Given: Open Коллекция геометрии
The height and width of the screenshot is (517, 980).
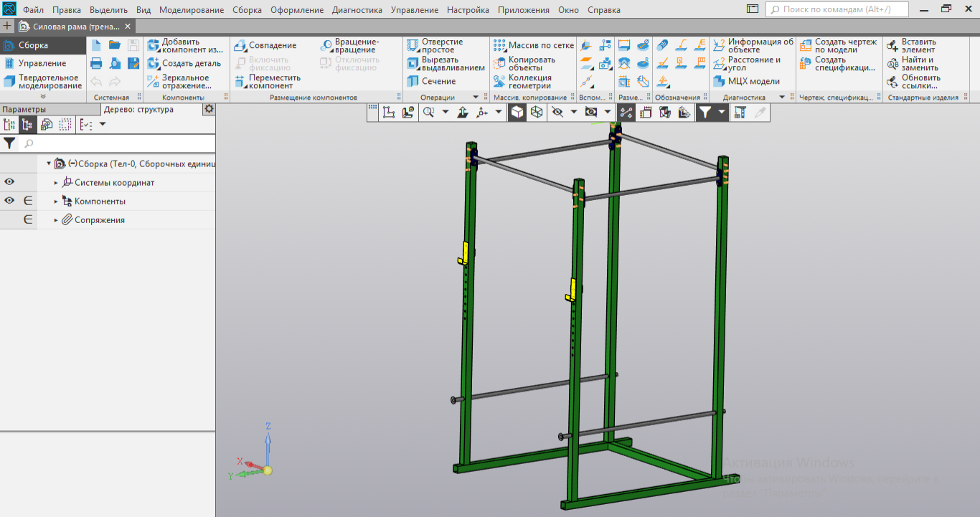Looking at the screenshot, I should click(x=523, y=81).
